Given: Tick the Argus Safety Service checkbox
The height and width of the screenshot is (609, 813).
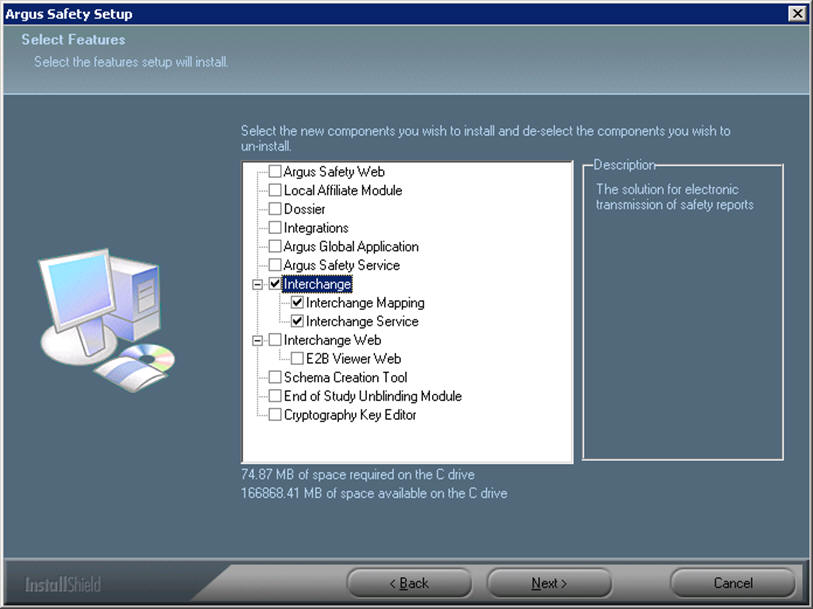Looking at the screenshot, I should (275, 265).
